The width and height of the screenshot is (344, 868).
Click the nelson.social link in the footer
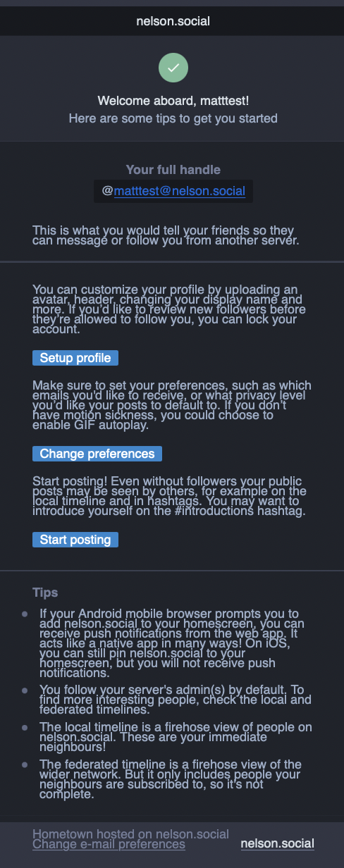[278, 843]
